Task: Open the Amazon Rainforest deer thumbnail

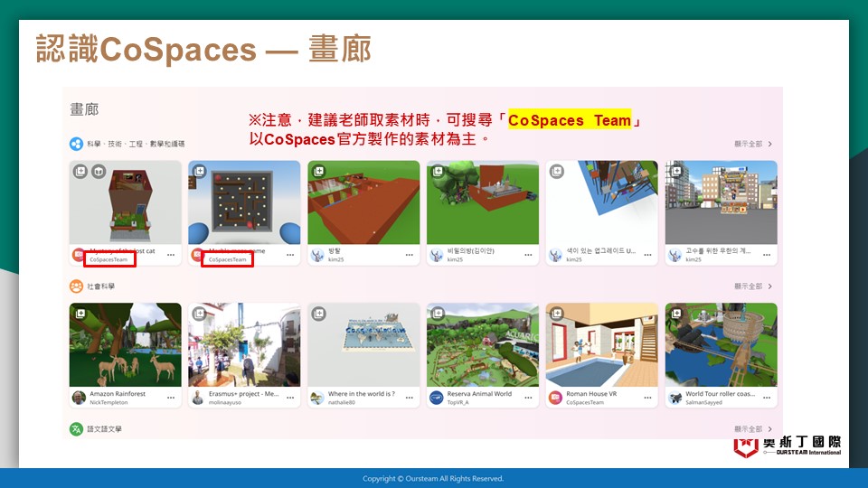Action: [125, 344]
